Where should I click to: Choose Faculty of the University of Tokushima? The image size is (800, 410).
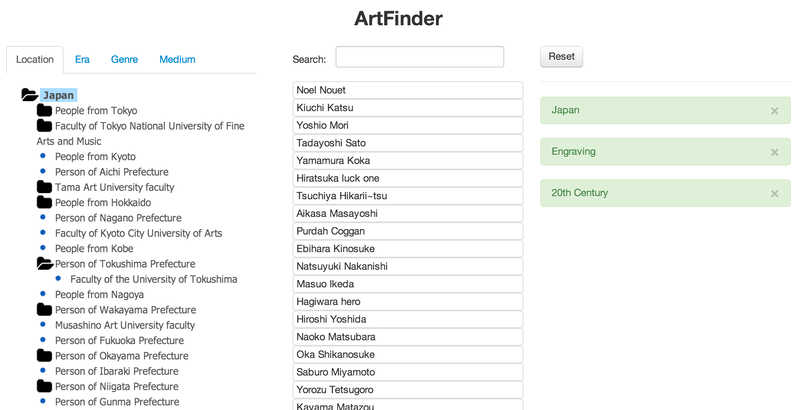pos(154,279)
